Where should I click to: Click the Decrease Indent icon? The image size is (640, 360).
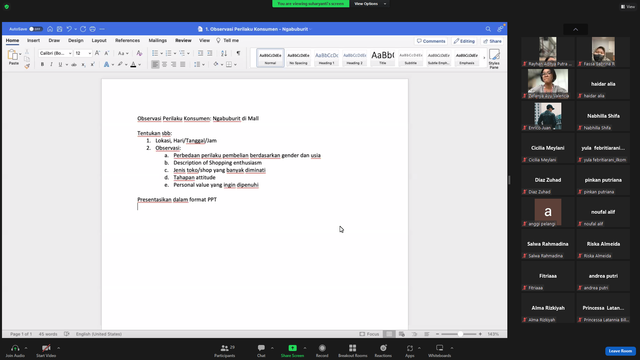click(x=200, y=53)
